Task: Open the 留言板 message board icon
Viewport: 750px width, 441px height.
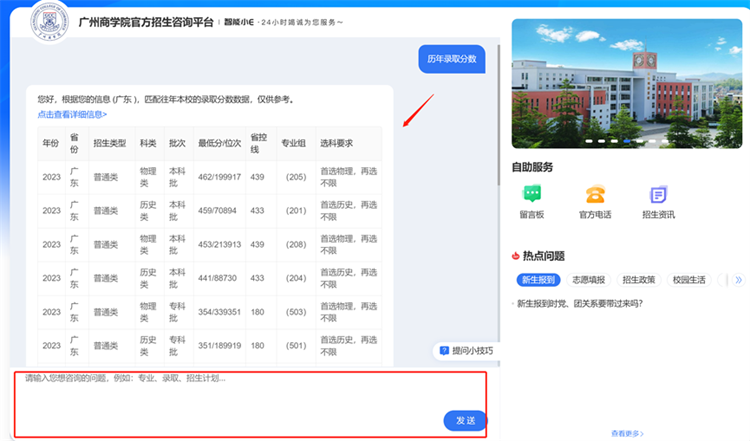Action: coord(532,194)
